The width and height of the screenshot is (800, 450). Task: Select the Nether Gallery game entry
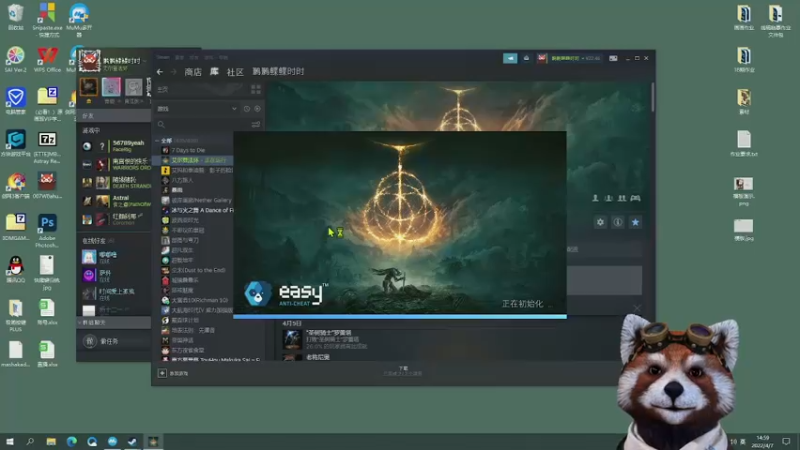point(197,200)
